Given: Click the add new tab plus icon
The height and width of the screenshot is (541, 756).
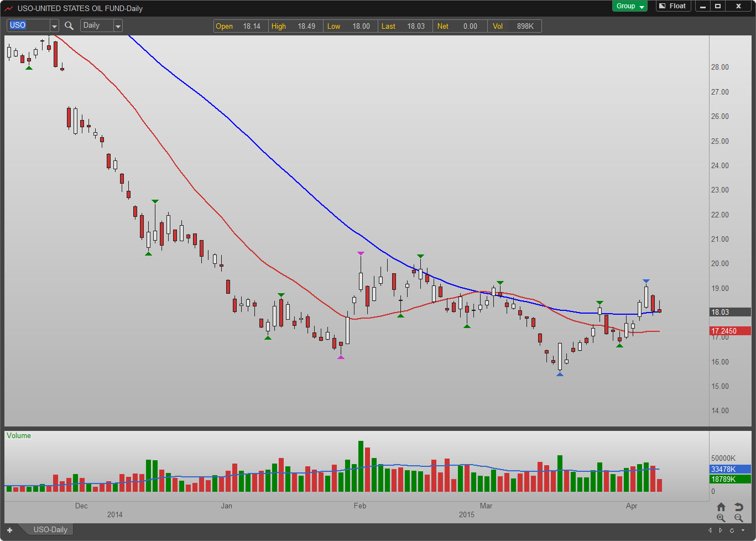Looking at the screenshot, I should pyautogui.click(x=9, y=530).
